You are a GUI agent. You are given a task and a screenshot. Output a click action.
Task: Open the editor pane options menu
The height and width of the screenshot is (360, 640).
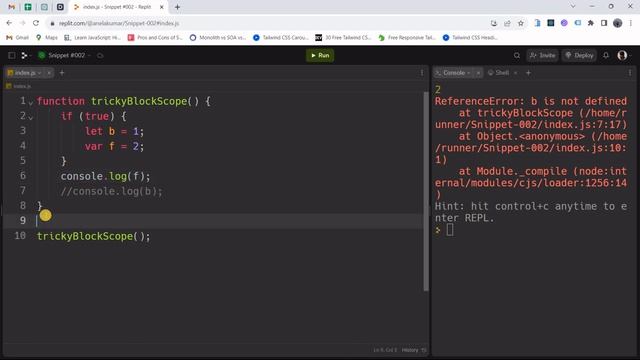click(x=422, y=73)
